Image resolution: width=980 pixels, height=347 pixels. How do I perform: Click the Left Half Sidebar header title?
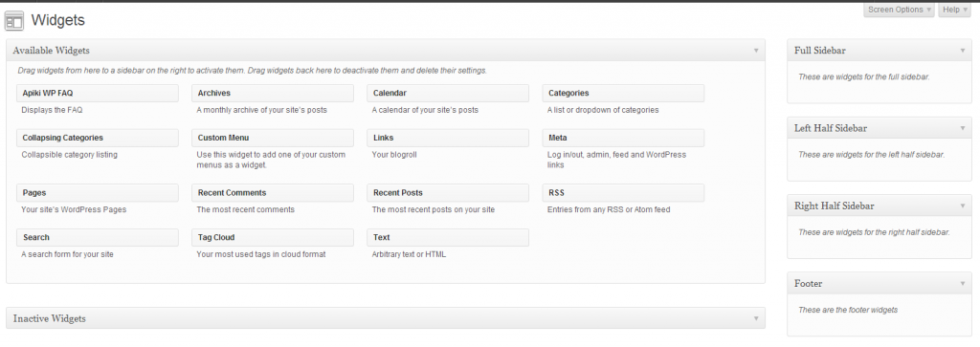831,128
